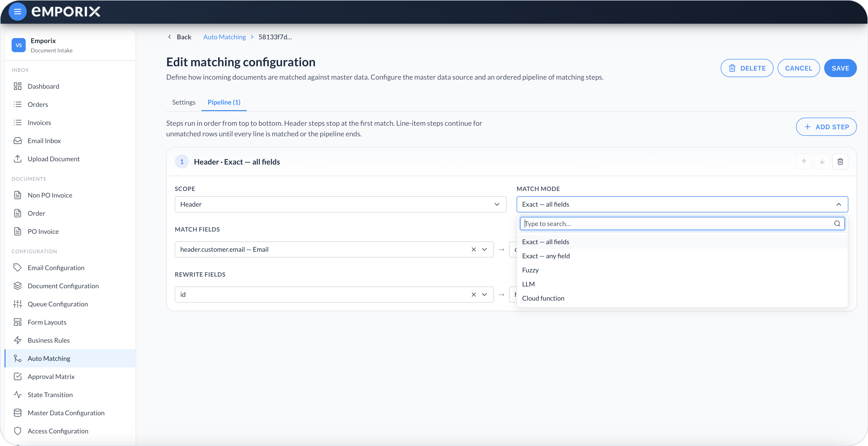This screenshot has height=446, width=868.
Task: Click the DELETE button
Action: click(x=747, y=68)
